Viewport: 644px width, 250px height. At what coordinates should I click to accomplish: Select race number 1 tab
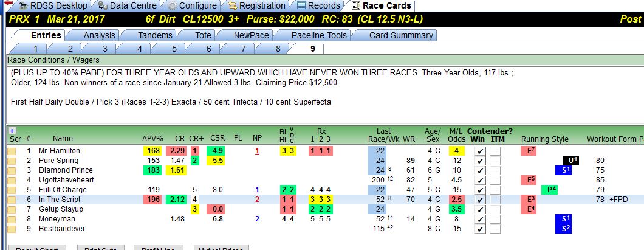click(x=35, y=49)
